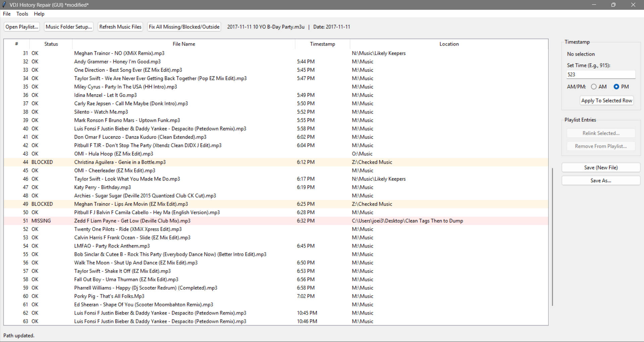Click the playlist vertical scrollbar
Viewport: 644px width, 342px height.
(552, 236)
